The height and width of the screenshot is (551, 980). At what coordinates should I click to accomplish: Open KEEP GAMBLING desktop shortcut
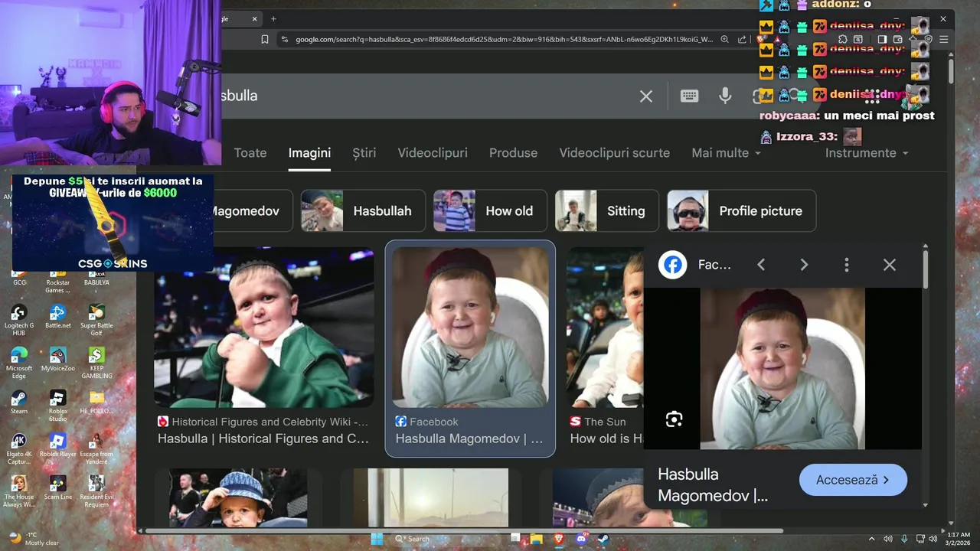click(96, 363)
